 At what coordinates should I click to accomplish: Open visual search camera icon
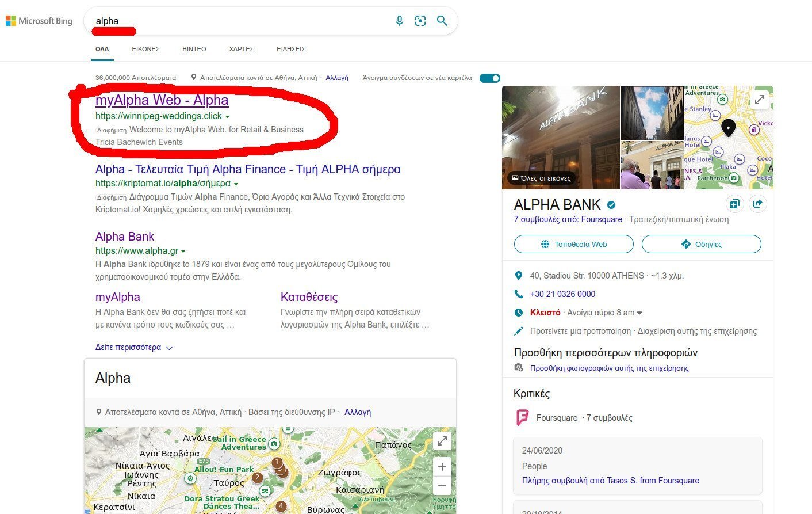point(420,21)
